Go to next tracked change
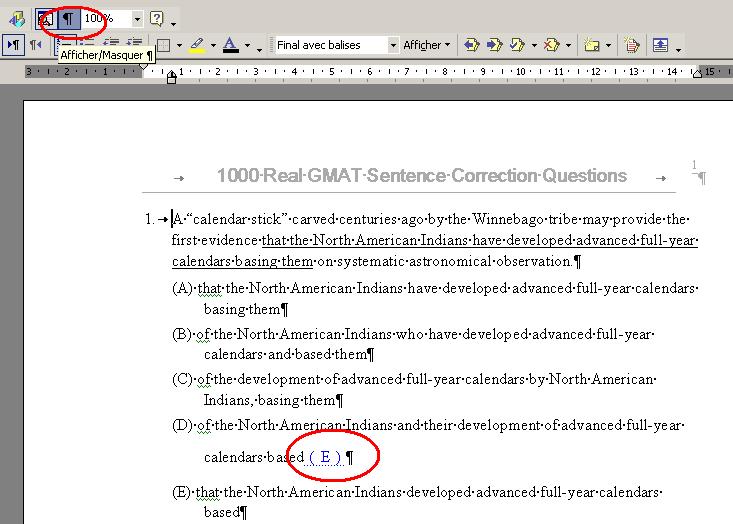733x524 pixels. [x=495, y=45]
